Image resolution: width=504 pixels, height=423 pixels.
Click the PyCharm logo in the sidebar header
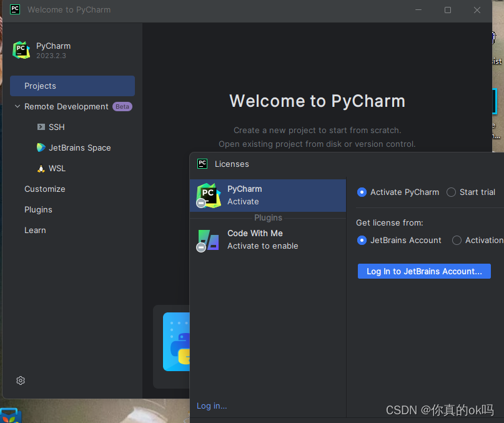point(21,49)
